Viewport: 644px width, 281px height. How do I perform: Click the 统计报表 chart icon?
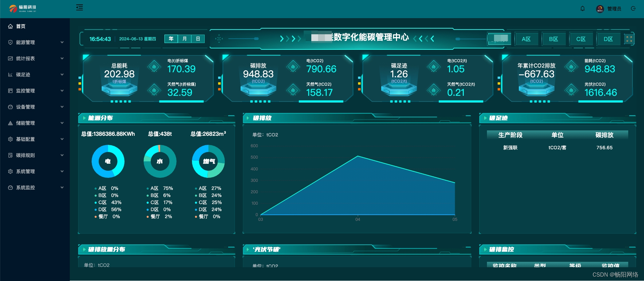tap(10, 58)
